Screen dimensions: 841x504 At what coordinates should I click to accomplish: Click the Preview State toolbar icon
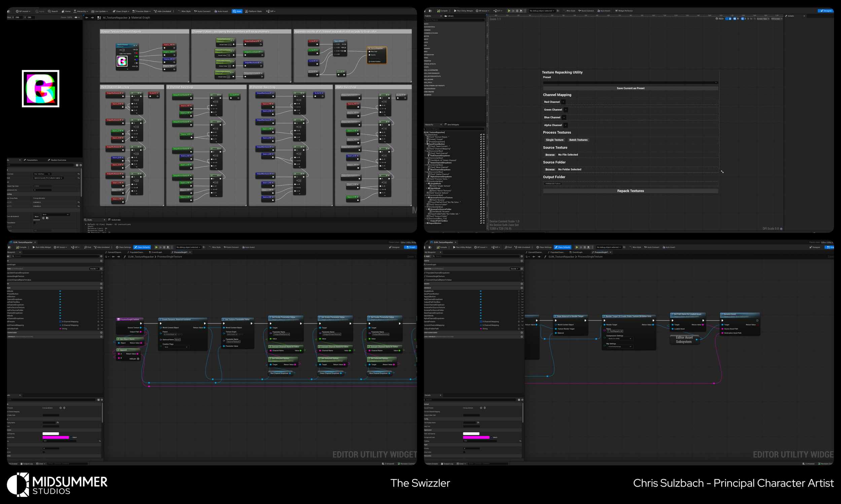tap(134, 11)
